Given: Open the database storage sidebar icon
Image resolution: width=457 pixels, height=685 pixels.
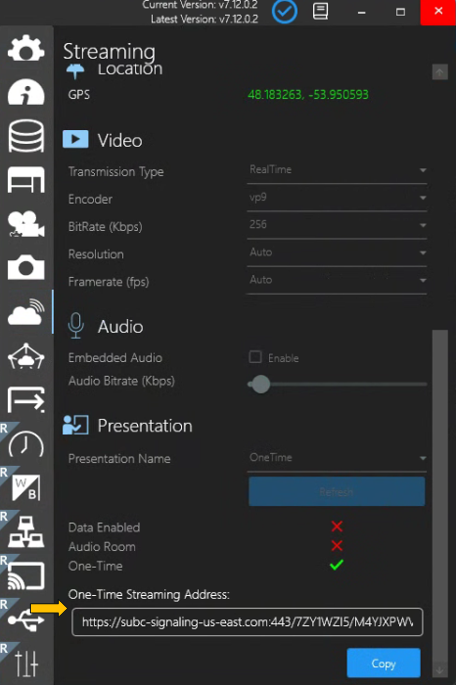Looking at the screenshot, I should 26,136.
